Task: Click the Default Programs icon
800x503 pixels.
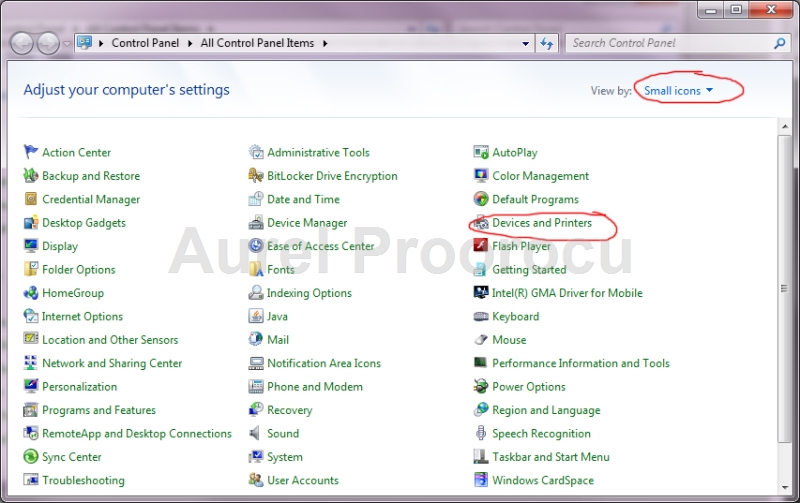Action: (481, 199)
